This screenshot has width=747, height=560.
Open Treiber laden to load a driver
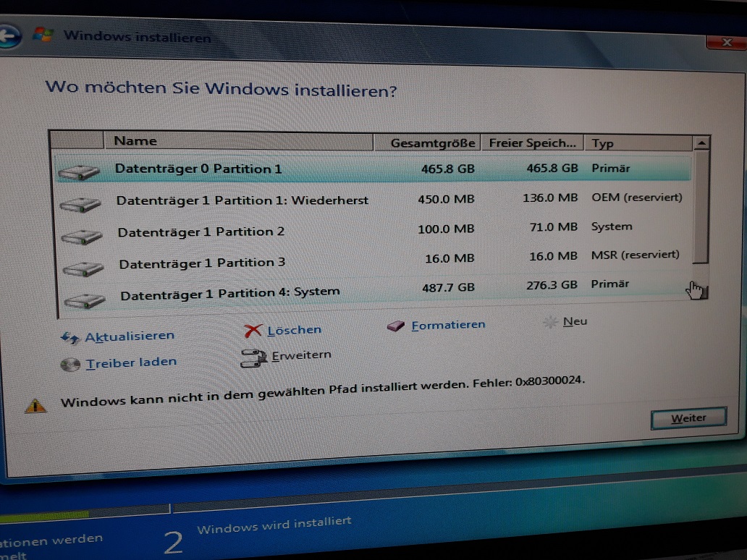(x=131, y=363)
